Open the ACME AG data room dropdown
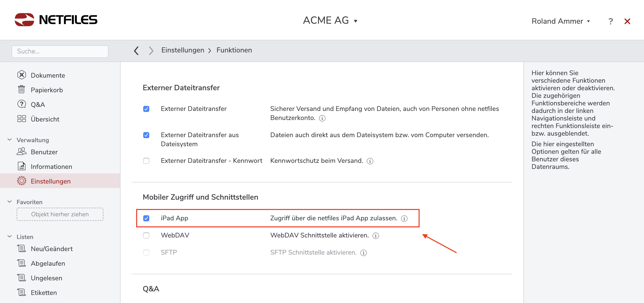This screenshot has height=303, width=644. [x=330, y=20]
